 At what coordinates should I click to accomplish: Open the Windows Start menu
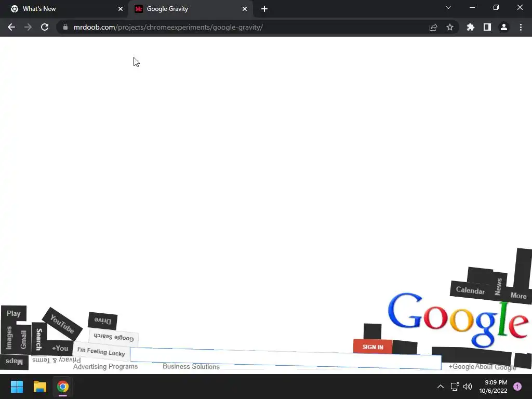pos(17,387)
